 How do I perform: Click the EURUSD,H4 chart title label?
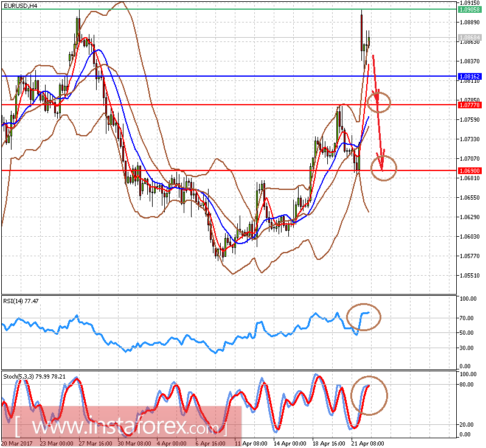(x=19, y=5)
